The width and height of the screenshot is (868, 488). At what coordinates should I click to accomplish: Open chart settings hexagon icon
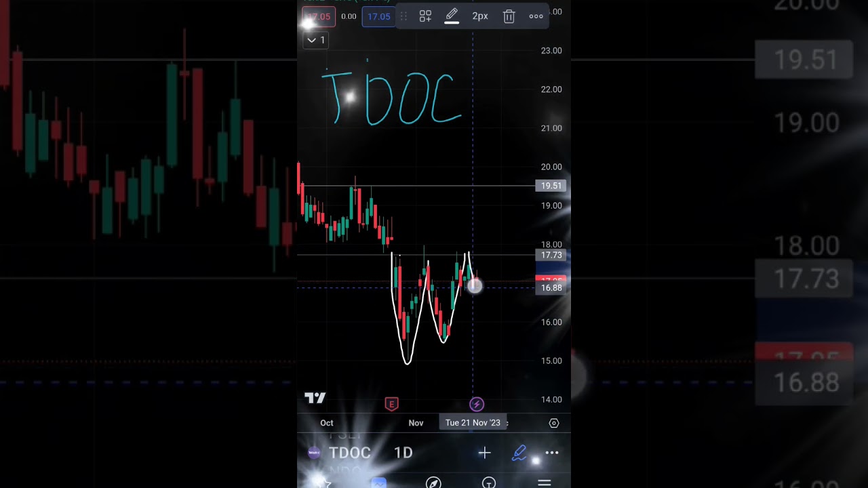click(x=554, y=423)
